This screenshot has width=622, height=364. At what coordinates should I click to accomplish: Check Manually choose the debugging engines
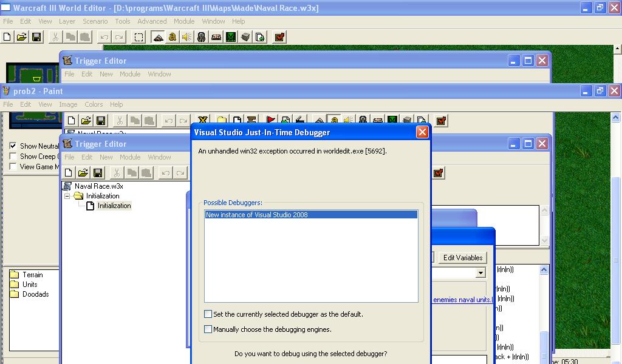coord(208,329)
